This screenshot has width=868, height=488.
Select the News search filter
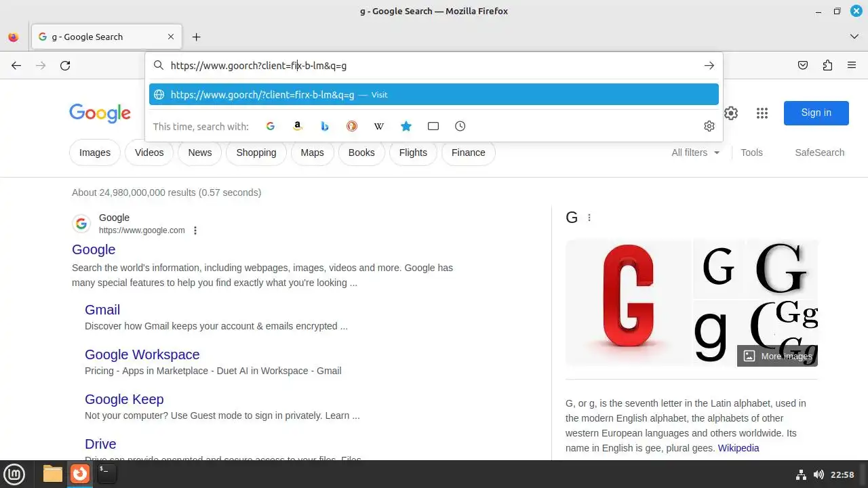[x=200, y=152]
